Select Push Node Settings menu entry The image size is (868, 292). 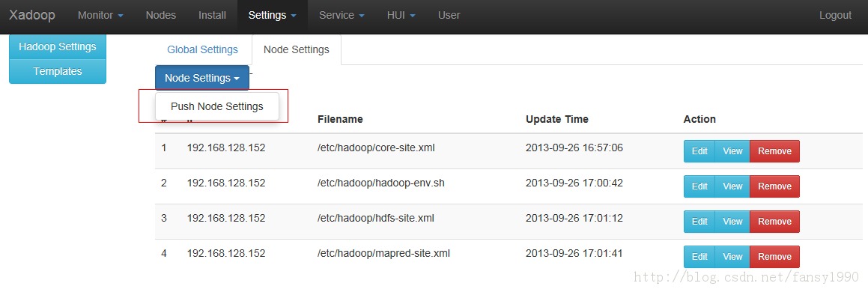[217, 107]
